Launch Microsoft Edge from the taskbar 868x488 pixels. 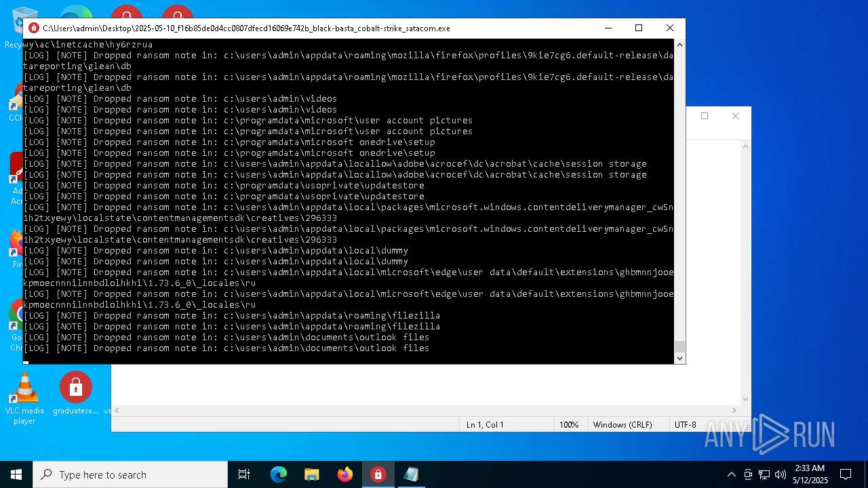(x=279, y=474)
